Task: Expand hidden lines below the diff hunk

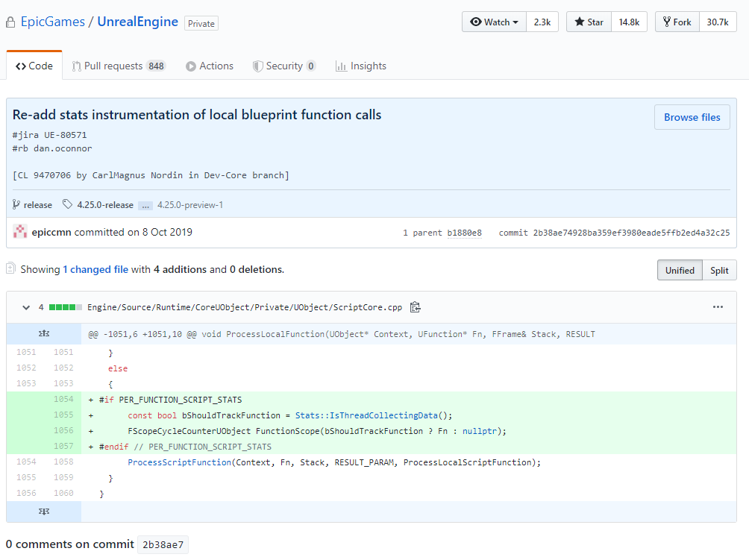Action: coord(44,512)
